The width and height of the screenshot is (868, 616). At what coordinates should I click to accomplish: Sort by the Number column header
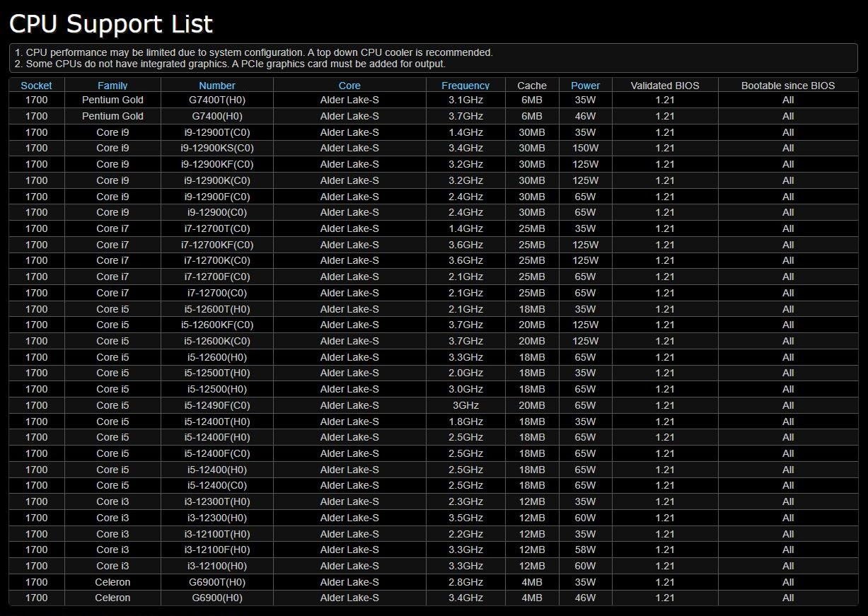pos(217,86)
